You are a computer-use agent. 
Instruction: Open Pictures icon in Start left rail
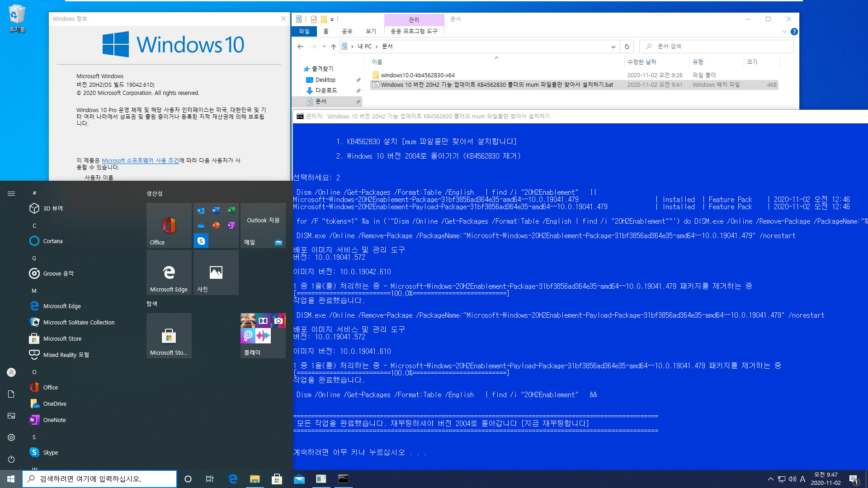11,416
